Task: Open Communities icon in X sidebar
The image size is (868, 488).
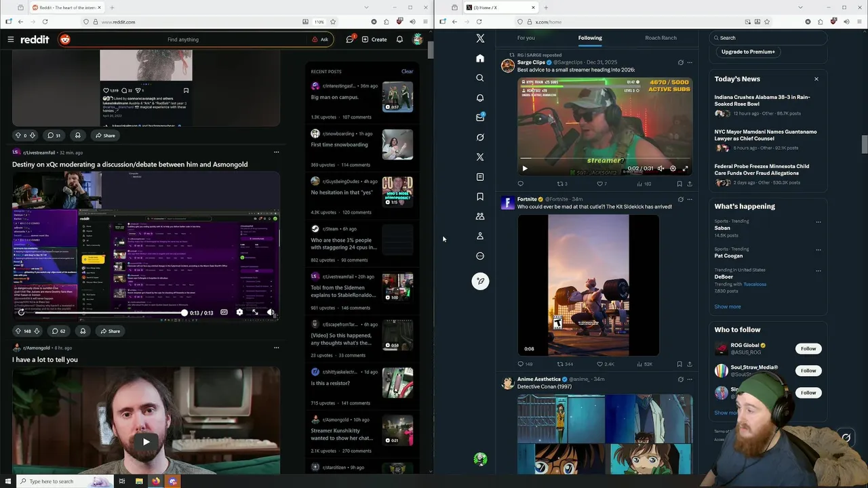Action: pos(480,216)
